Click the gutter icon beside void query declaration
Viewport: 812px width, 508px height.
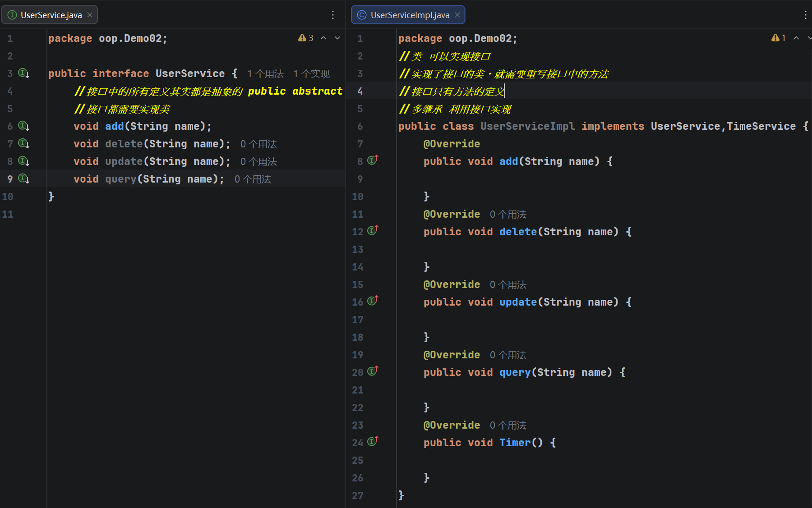point(23,178)
